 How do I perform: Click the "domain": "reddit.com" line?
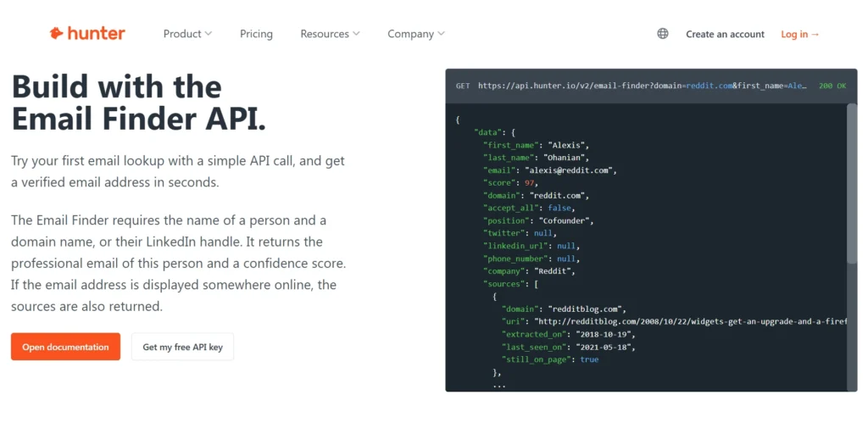pos(537,196)
